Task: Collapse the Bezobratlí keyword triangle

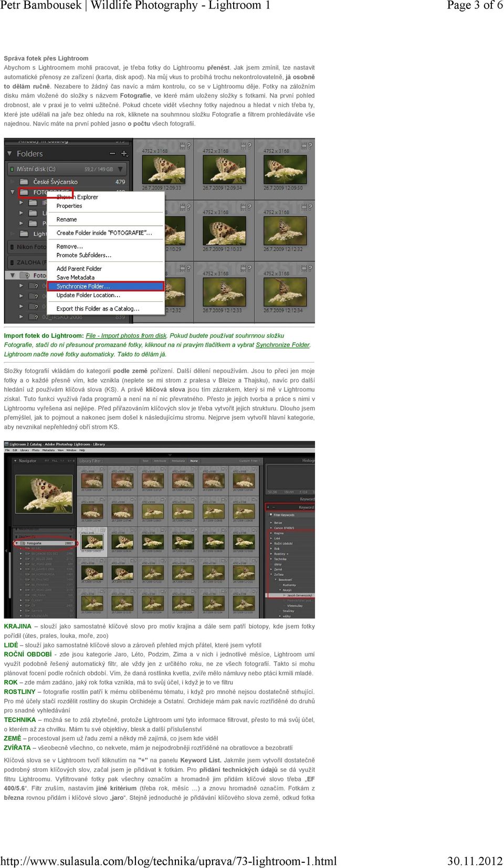Action: click(276, 580)
